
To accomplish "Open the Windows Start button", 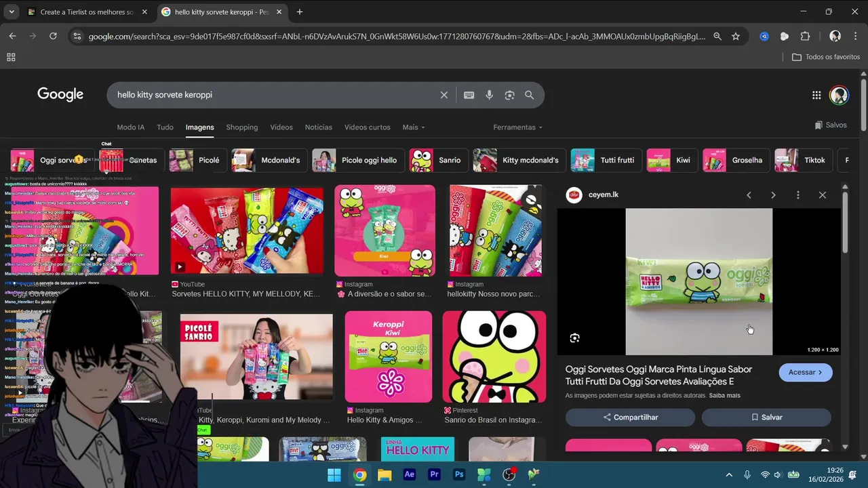I will [x=334, y=474].
